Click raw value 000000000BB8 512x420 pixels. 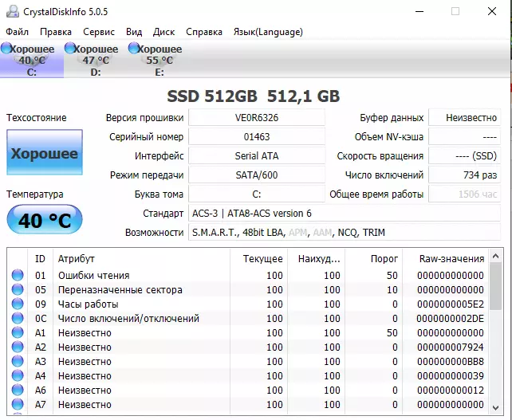(451, 362)
